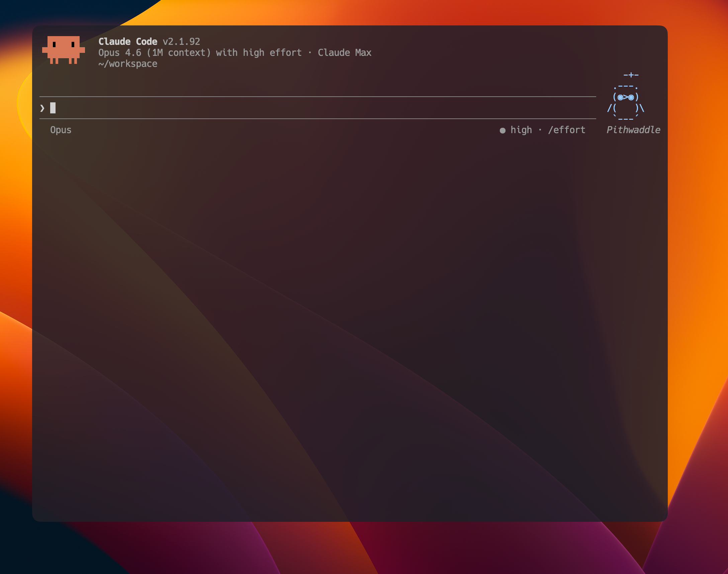Click the effort level dot indicator
This screenshot has height=574, width=728.
pos(503,130)
